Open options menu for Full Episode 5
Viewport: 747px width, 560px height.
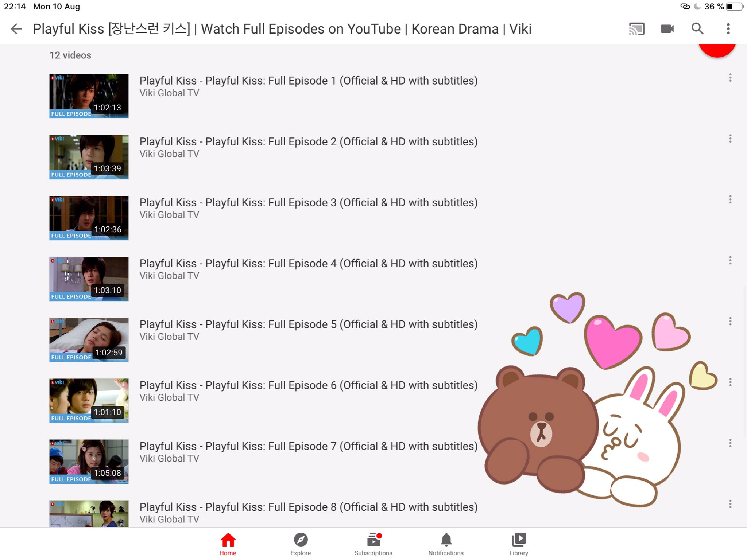click(730, 321)
